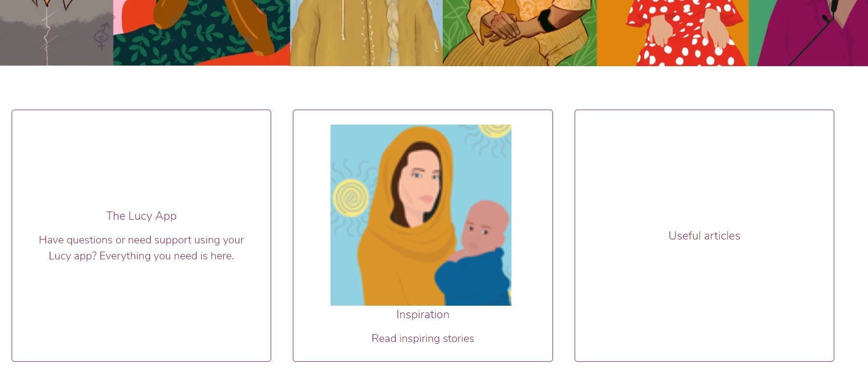Click the gender symbol on the gray banner
868x382 pixels.
[x=101, y=37]
